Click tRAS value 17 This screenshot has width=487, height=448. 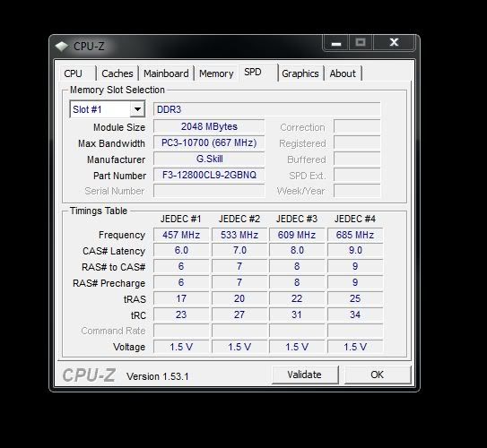click(x=181, y=298)
